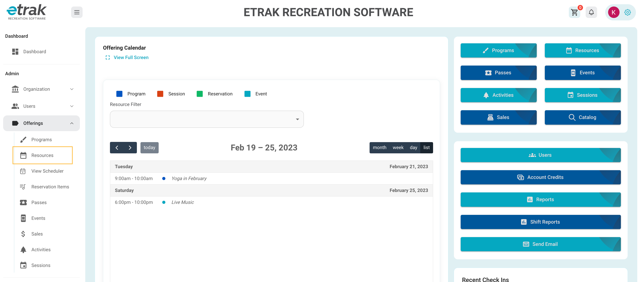The image size is (644, 282).
Task: Click the Sessions calendar icon in sidebar
Action: pos(23,265)
